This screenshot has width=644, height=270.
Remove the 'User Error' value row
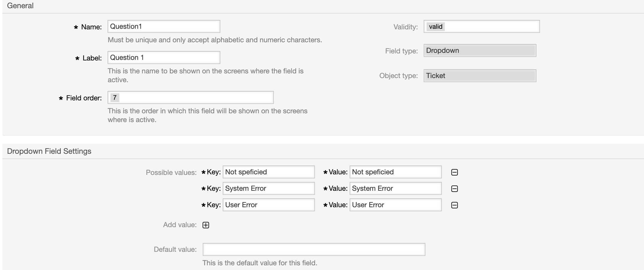click(454, 205)
